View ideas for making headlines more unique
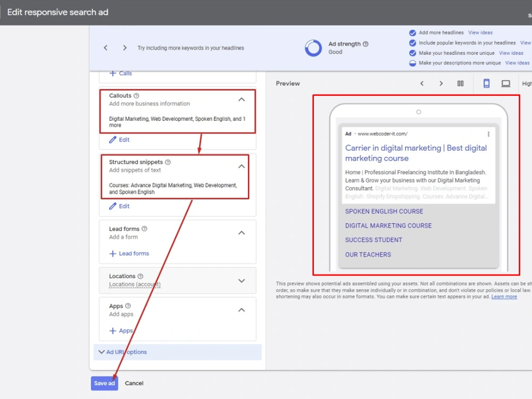This screenshot has height=399, width=532. coord(511,53)
